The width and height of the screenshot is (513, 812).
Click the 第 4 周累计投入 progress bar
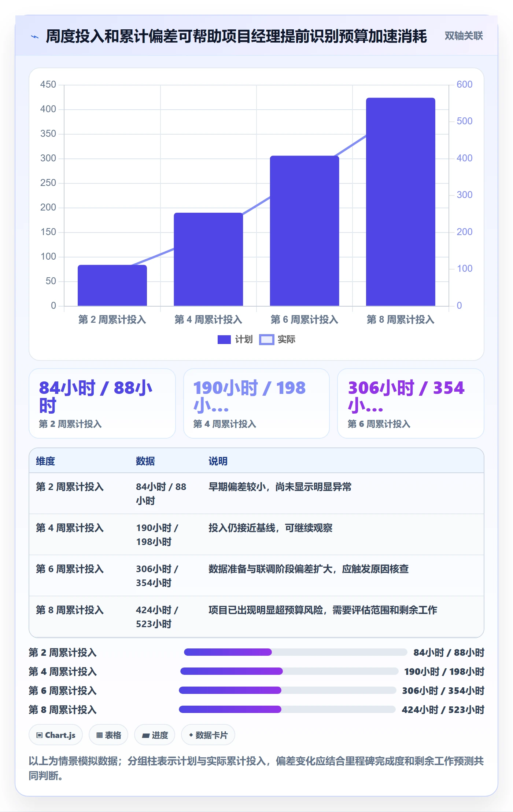[x=289, y=671]
